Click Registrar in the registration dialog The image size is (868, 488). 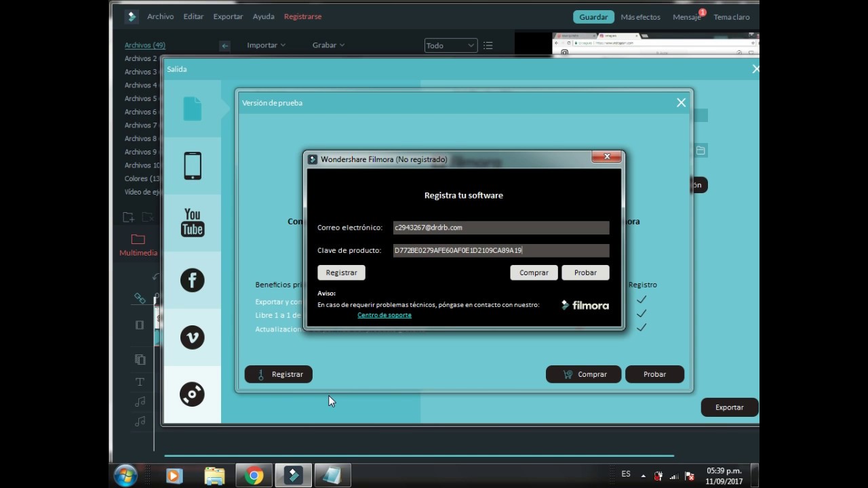click(341, 272)
